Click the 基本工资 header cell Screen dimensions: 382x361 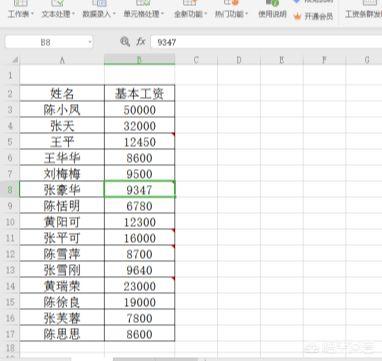(140, 93)
